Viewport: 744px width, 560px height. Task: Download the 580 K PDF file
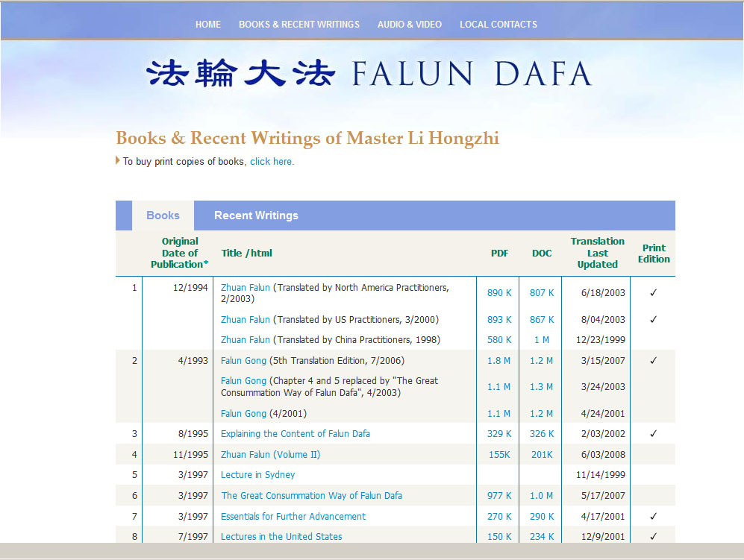(499, 339)
